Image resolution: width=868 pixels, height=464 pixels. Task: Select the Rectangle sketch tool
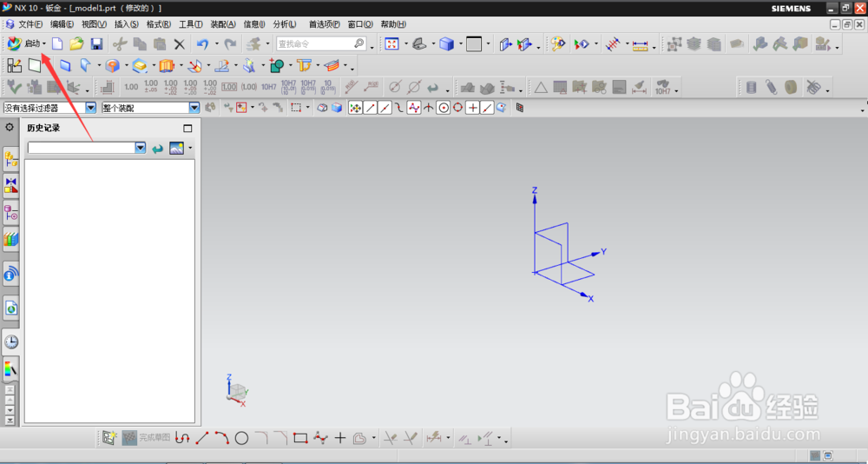coord(300,439)
